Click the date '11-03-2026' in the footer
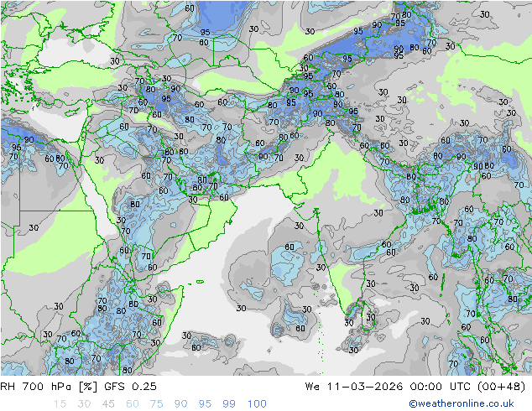 (365, 387)
